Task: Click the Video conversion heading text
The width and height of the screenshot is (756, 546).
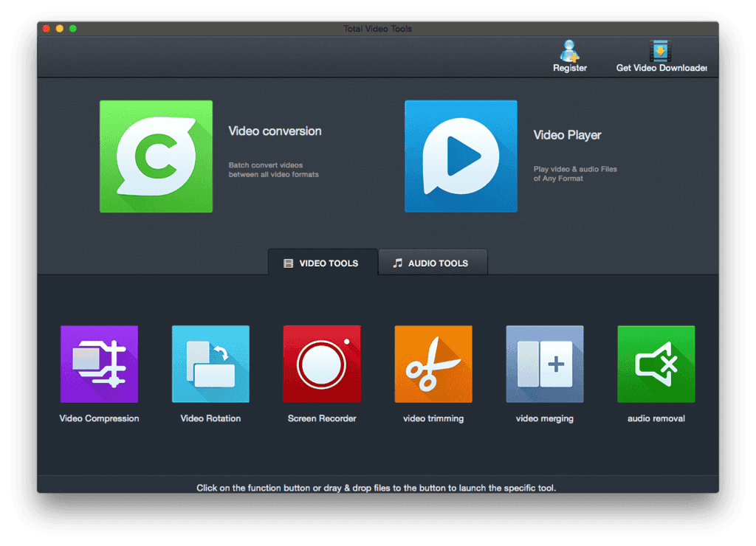Action: pyautogui.click(x=273, y=131)
